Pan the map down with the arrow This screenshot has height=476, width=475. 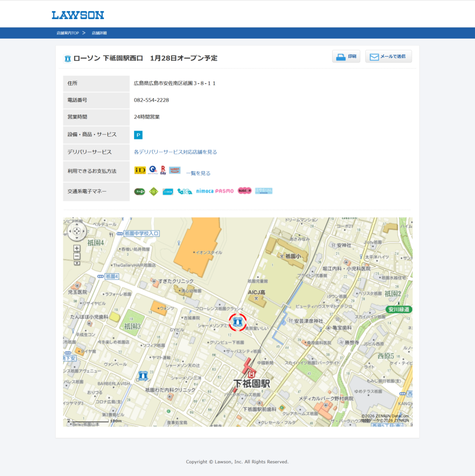77,237
